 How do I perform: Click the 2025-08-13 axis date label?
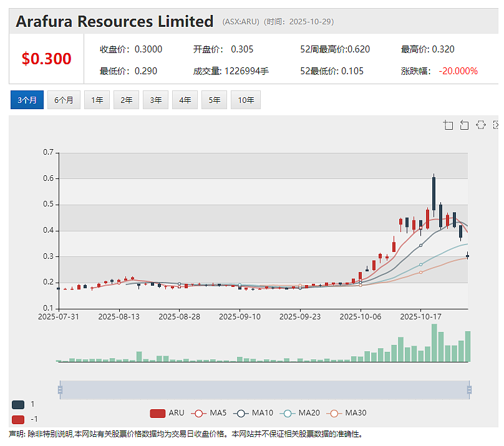click(119, 317)
